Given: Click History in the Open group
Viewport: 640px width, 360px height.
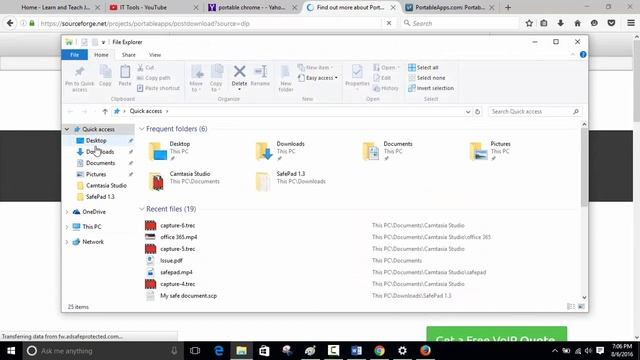Looking at the screenshot, I should tap(386, 88).
